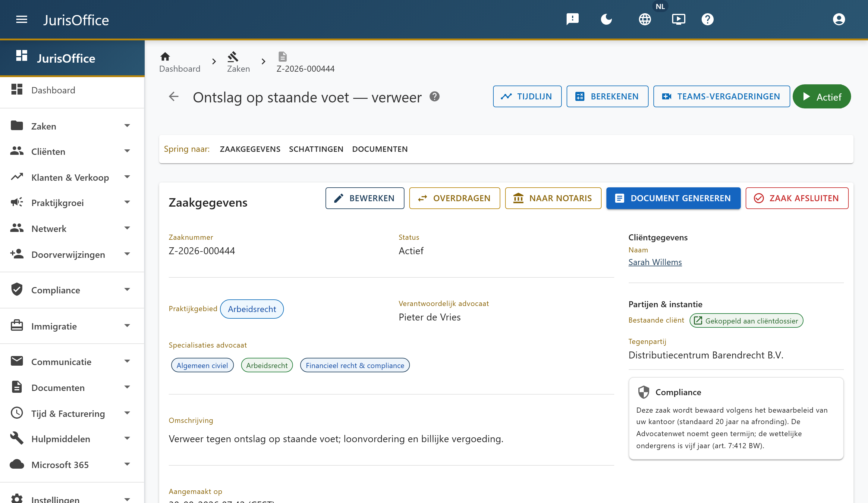Viewport: 868px width, 503px height.
Task: Go back with the left arrow
Action: [174, 97]
